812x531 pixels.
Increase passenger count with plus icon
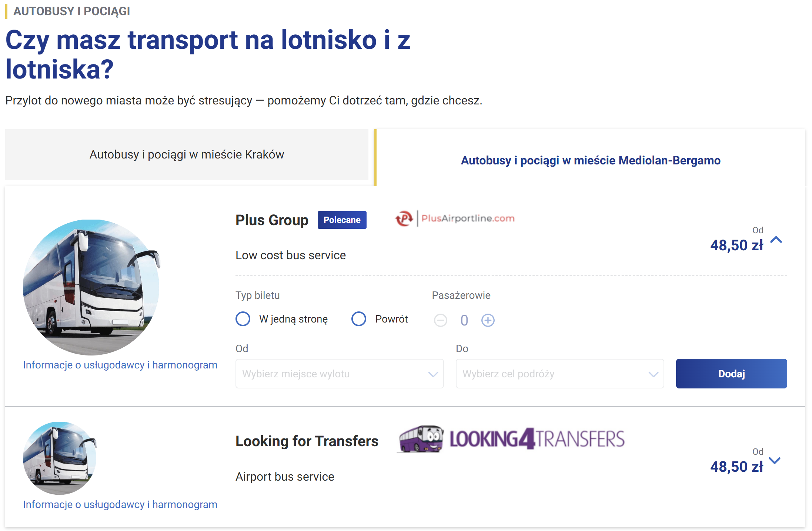(488, 320)
